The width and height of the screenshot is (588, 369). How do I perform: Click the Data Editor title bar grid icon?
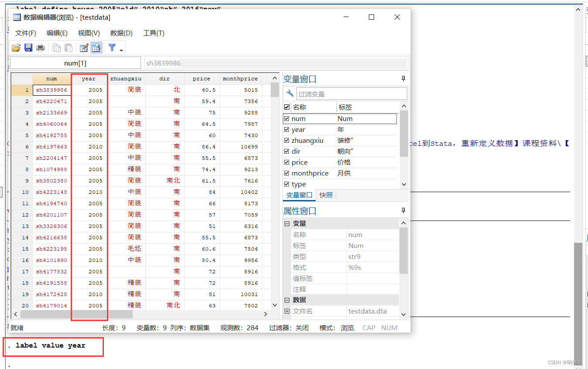point(17,17)
